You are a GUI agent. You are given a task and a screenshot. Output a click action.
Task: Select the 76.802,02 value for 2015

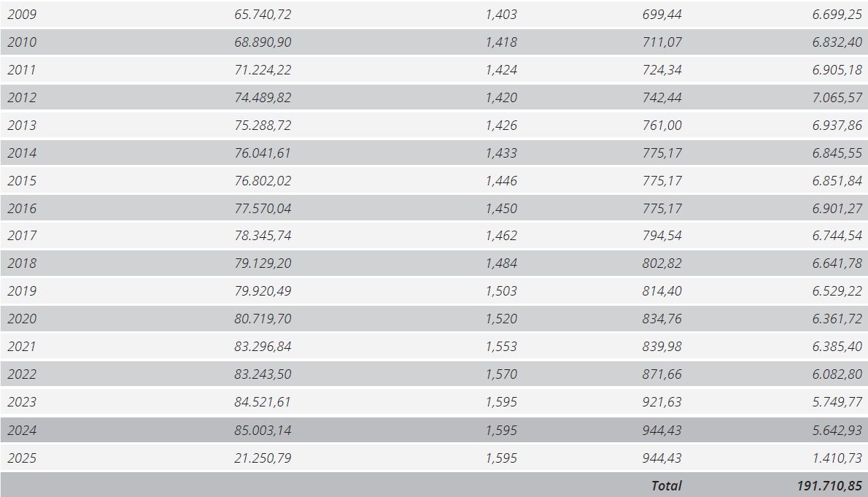pos(263,180)
